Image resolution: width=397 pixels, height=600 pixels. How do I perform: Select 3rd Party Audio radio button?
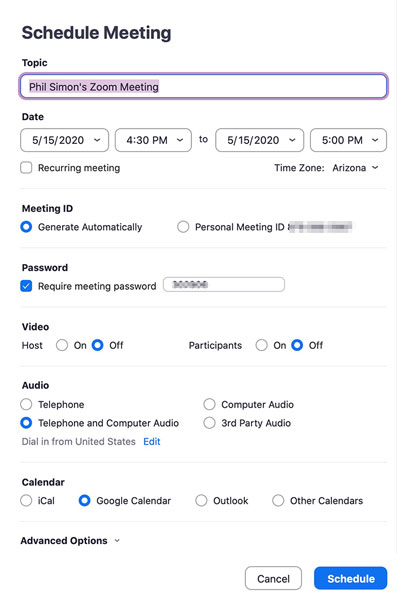(x=209, y=423)
